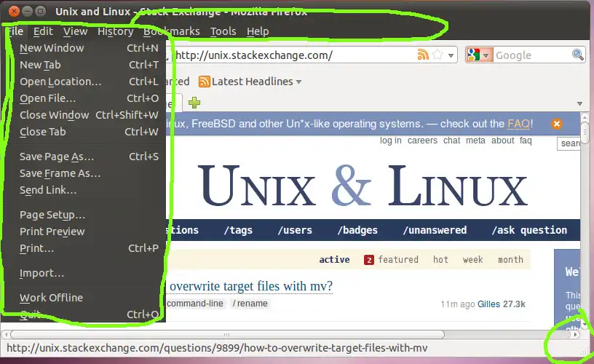Click the /ask question link
Screen dimensions: 594x364
pos(529,230)
